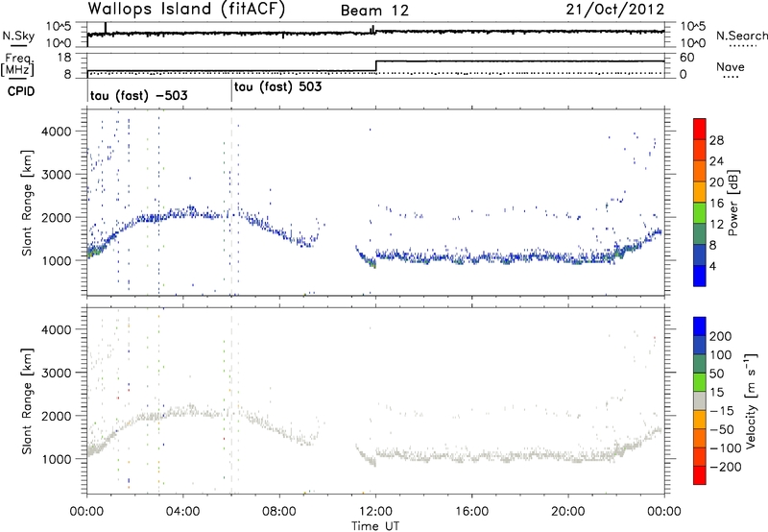Click the date "21/Oct/2012"
Image resolution: width=768 pixels, height=532 pixels.
pyautogui.click(x=615, y=10)
